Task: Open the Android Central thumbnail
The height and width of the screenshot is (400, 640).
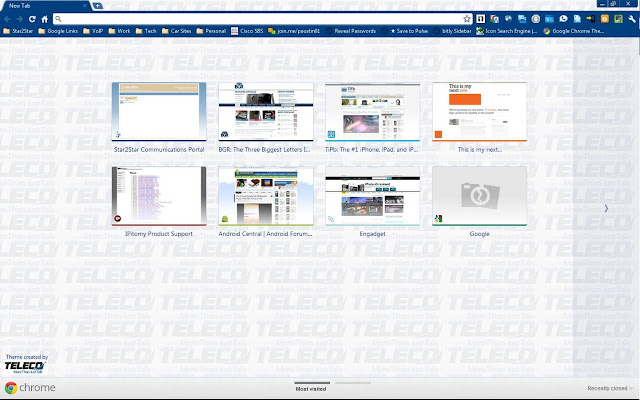Action: tap(266, 196)
